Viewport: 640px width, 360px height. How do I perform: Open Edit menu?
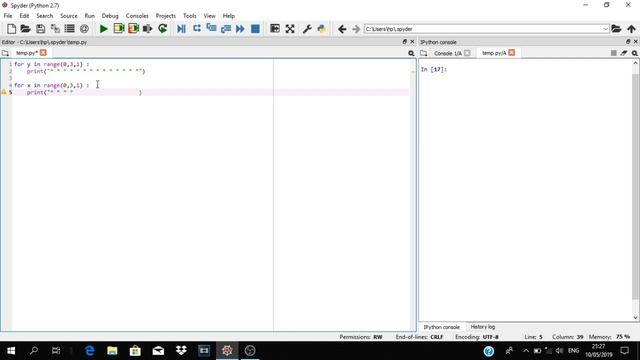tap(24, 16)
